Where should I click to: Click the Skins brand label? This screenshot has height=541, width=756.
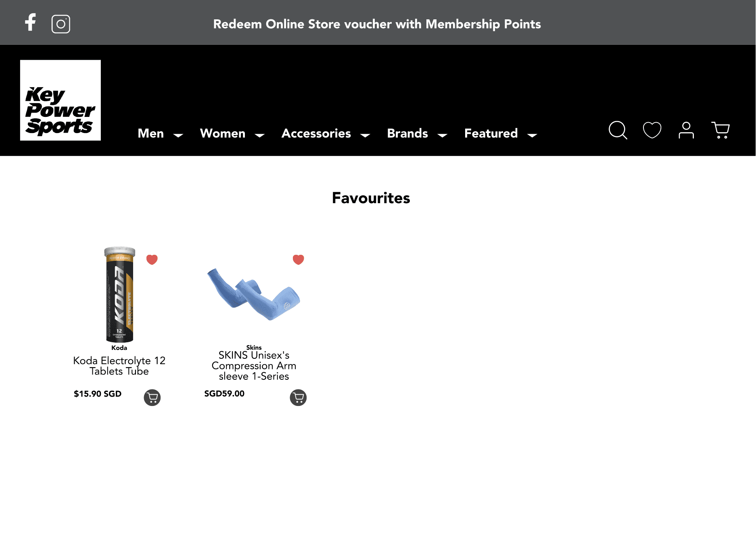254,347
